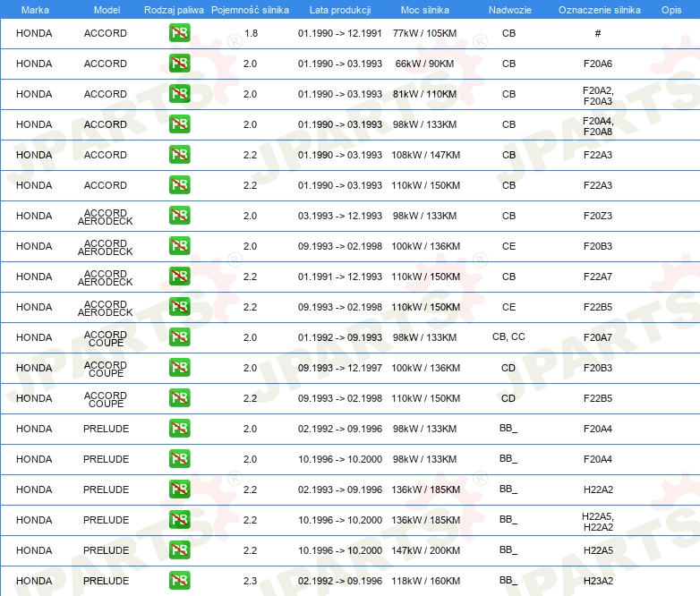Click the Opis column header
This screenshot has width=700, height=596.
pos(671,10)
